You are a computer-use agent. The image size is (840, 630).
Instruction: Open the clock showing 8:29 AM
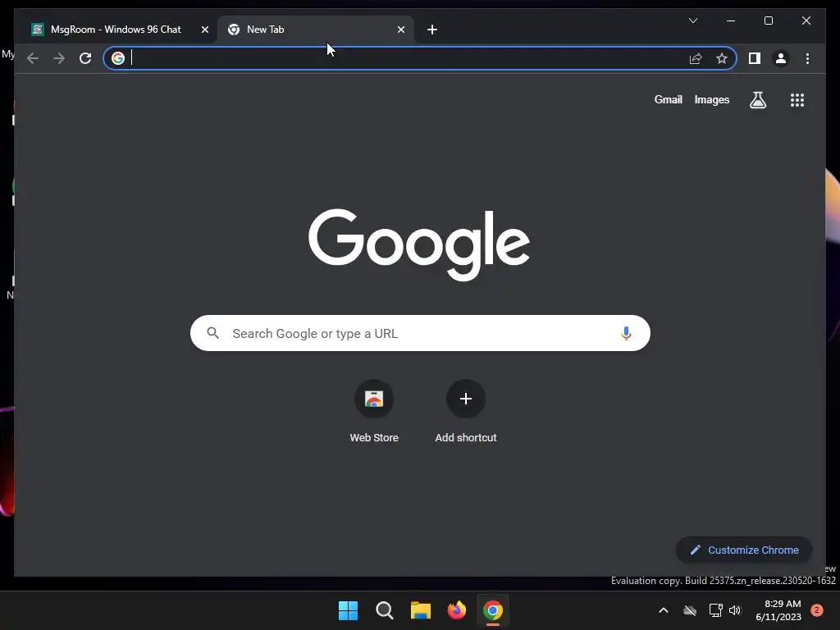tap(778, 610)
